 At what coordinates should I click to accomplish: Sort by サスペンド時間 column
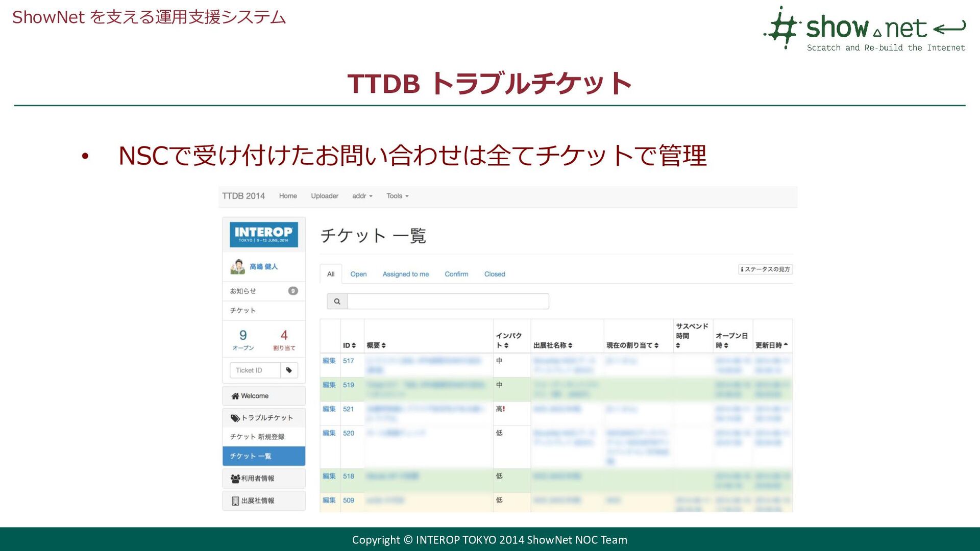692,336
